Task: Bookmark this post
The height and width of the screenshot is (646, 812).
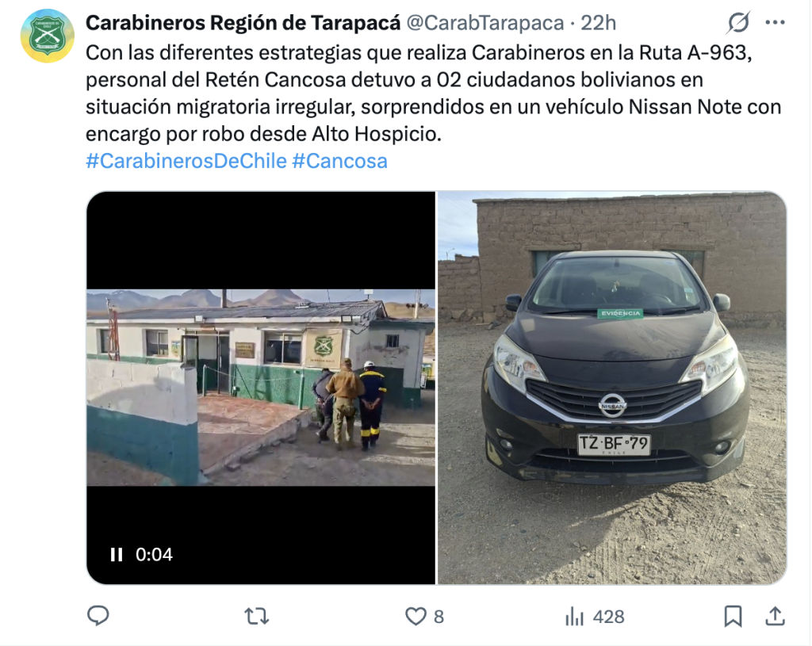Action: click(733, 616)
